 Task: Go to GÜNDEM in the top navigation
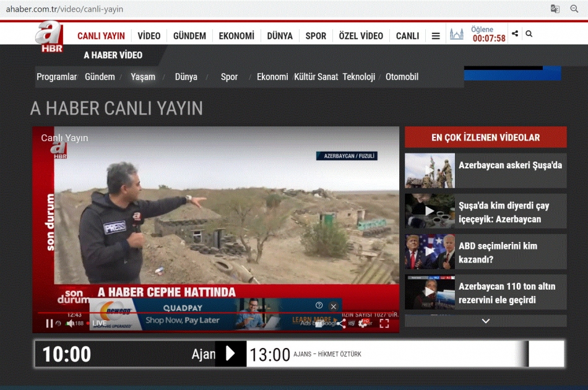point(189,36)
